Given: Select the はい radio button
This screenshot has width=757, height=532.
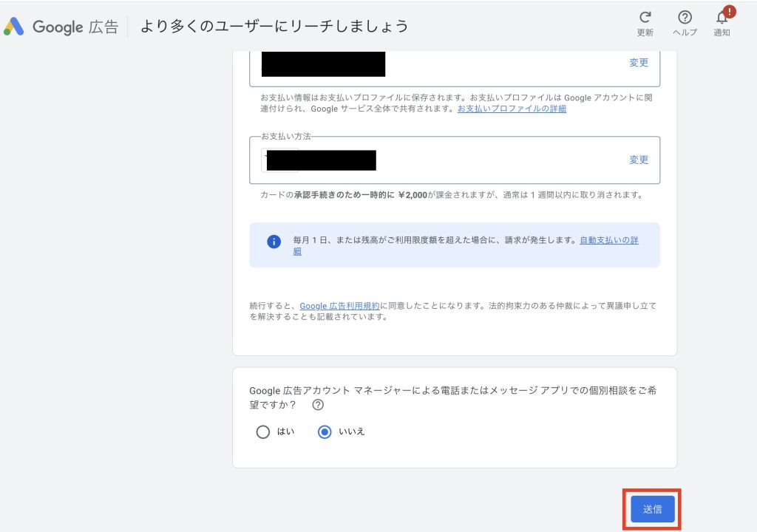Looking at the screenshot, I should point(262,432).
